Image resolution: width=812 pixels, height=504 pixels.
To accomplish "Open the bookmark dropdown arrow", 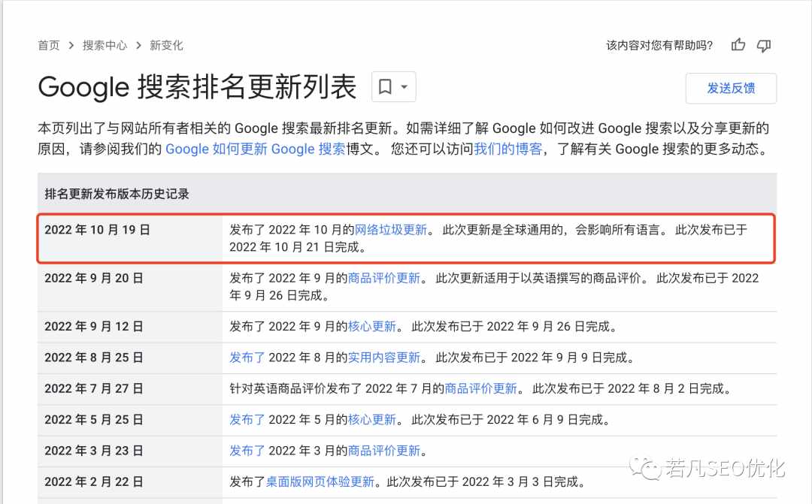I will tap(404, 86).
